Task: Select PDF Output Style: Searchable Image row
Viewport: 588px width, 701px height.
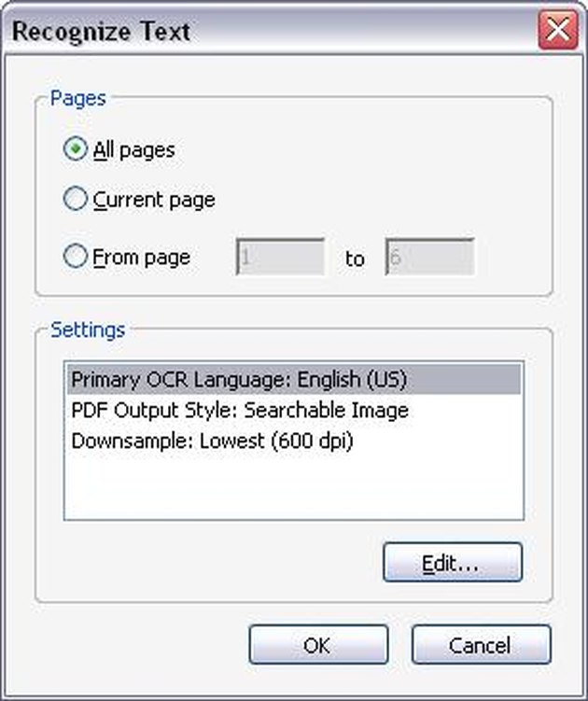Action: pos(294,410)
